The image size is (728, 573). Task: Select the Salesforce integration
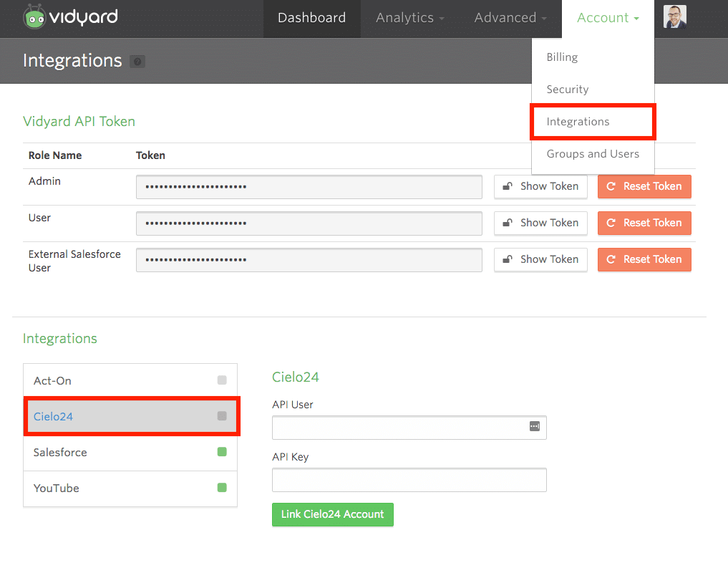(130, 453)
